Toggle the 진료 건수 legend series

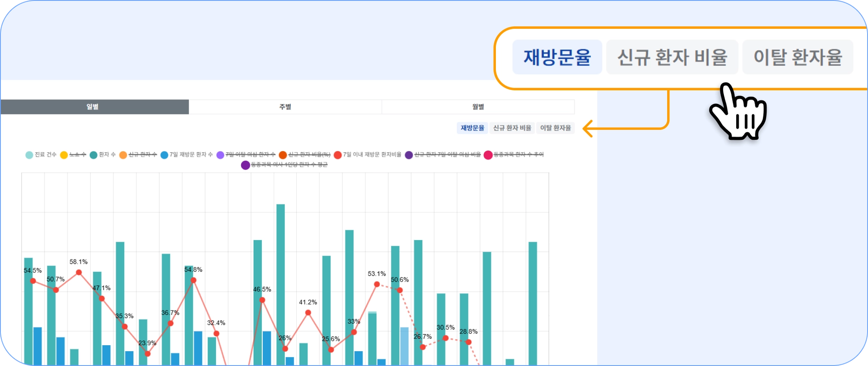(41, 155)
